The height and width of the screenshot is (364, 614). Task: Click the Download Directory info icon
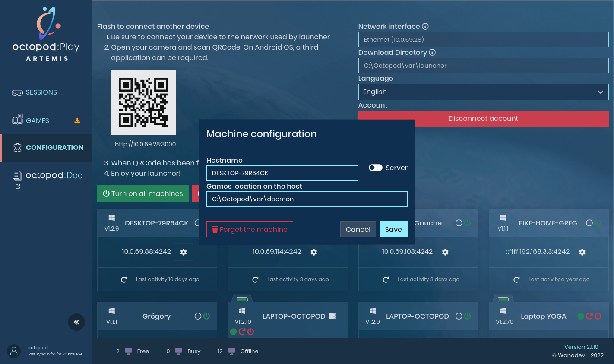432,52
